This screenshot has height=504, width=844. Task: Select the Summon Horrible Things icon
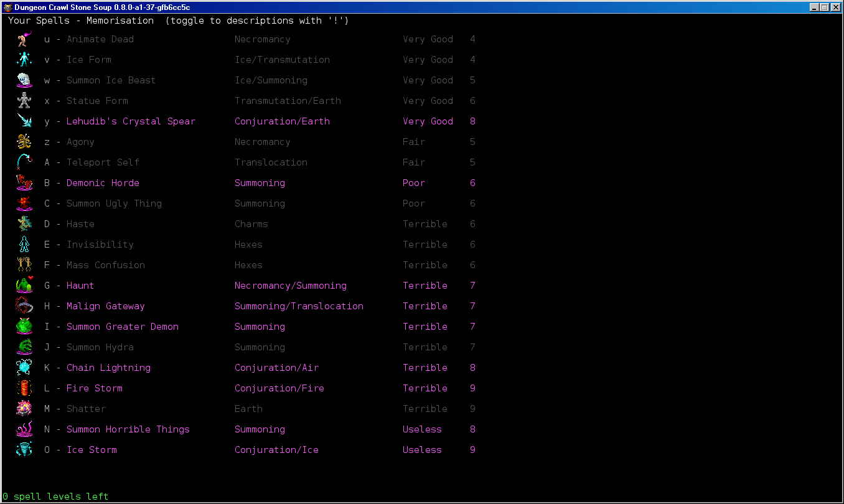[24, 429]
